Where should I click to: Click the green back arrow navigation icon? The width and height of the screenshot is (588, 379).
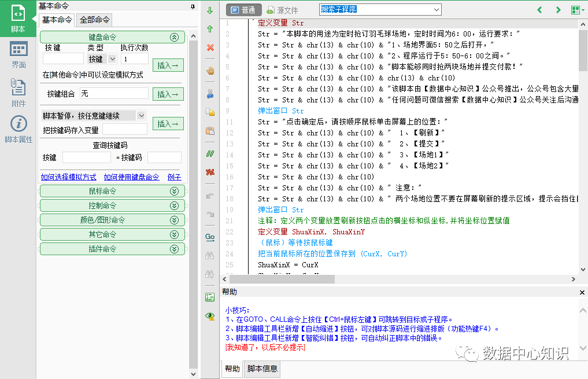(x=539, y=10)
